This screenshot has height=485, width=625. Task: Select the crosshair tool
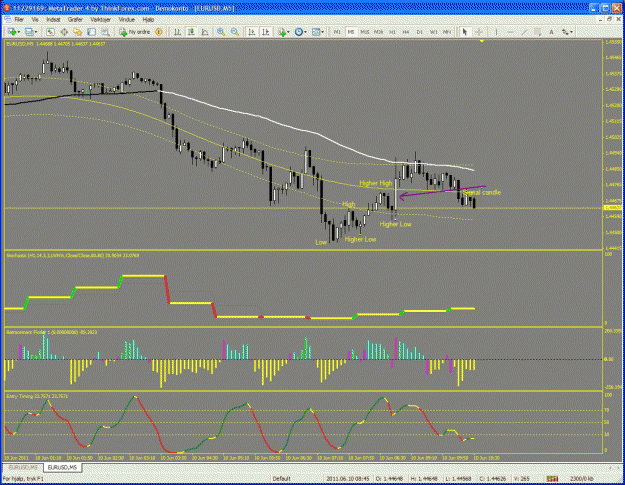tap(479, 32)
